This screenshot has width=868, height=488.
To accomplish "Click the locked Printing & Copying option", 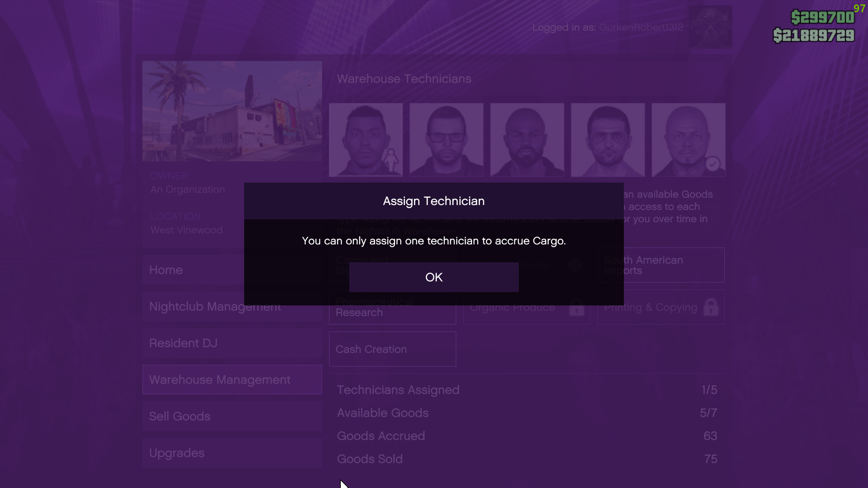I will pos(661,307).
